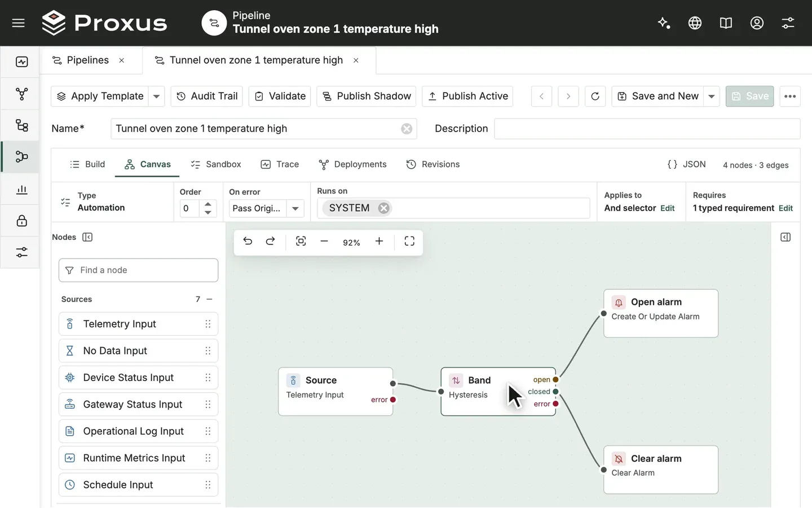The width and height of the screenshot is (812, 508).
Task: Clear the Name field text
Action: (x=407, y=129)
